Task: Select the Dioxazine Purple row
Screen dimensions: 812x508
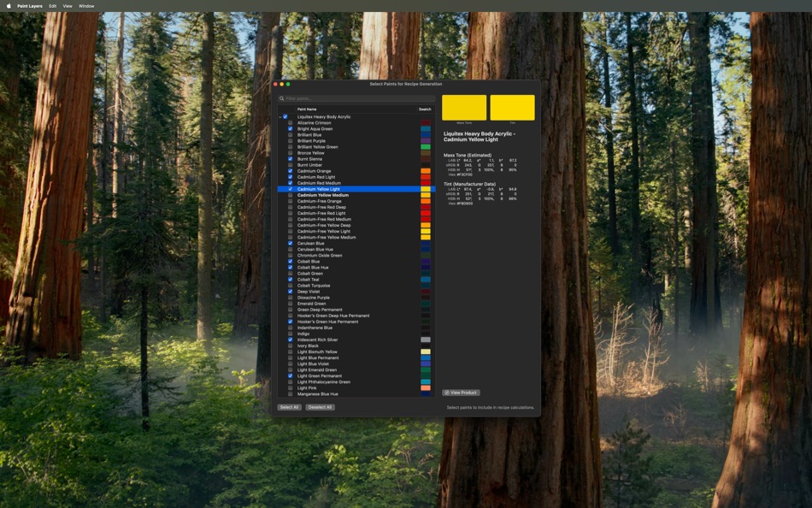Action: [356, 298]
